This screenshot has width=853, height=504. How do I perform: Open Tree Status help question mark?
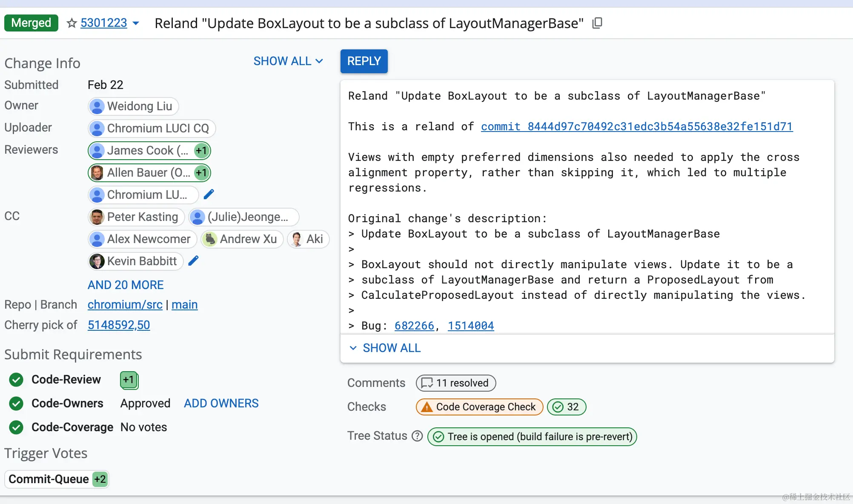pos(418,436)
